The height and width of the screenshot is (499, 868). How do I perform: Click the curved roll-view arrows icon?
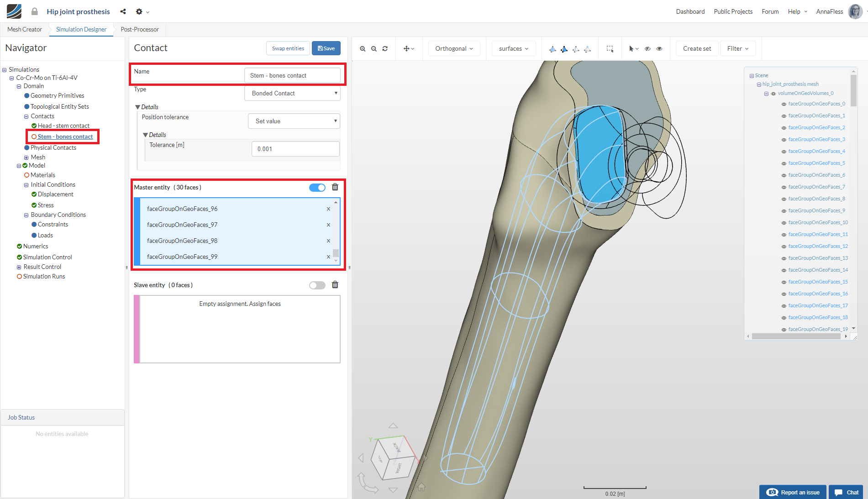368,483
